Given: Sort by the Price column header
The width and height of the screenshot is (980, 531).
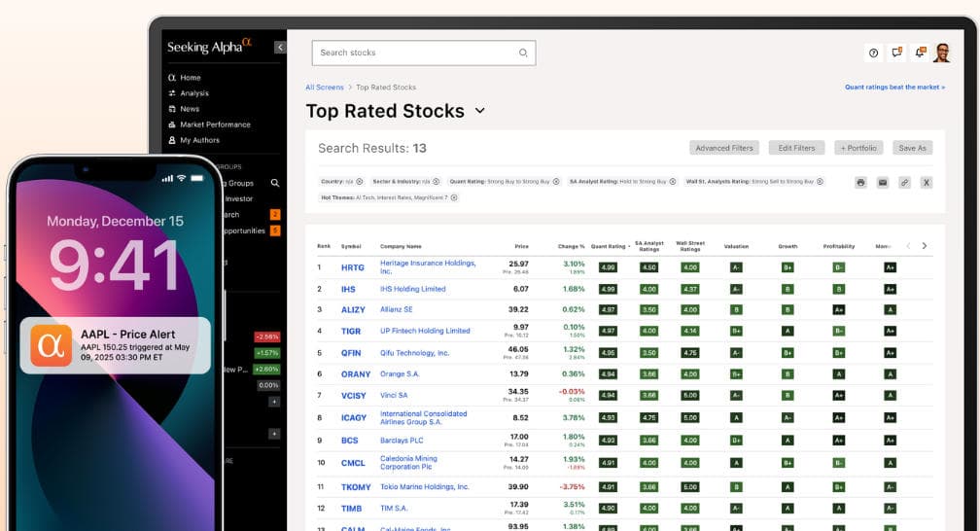Looking at the screenshot, I should pyautogui.click(x=521, y=246).
